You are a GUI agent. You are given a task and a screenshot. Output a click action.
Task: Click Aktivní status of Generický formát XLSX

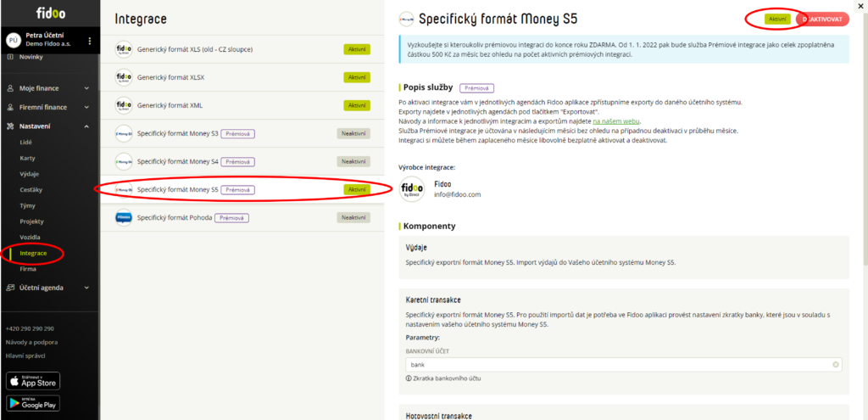[357, 77]
